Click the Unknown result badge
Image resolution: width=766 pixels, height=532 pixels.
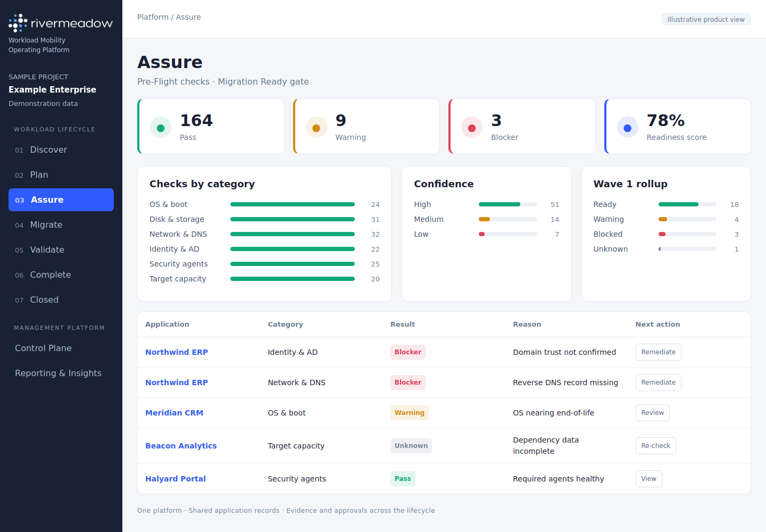pyautogui.click(x=411, y=446)
